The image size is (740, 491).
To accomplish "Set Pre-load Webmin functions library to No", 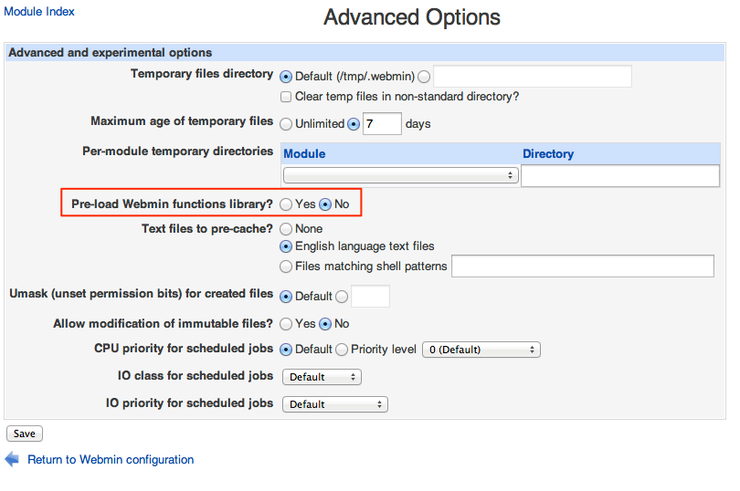I will click(325, 204).
